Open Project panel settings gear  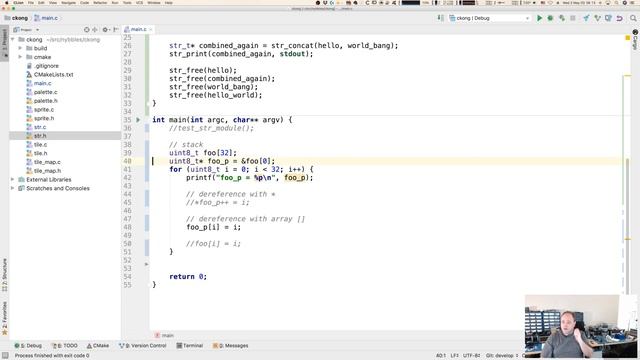[105, 29]
